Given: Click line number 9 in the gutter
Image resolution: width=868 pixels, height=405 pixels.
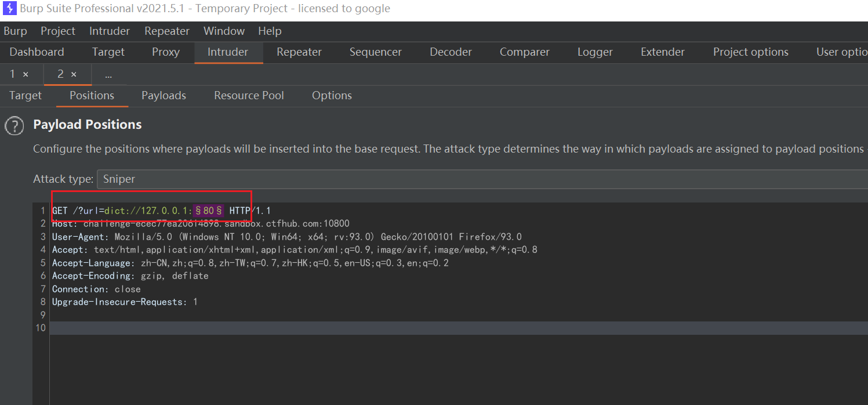Looking at the screenshot, I should coord(43,315).
